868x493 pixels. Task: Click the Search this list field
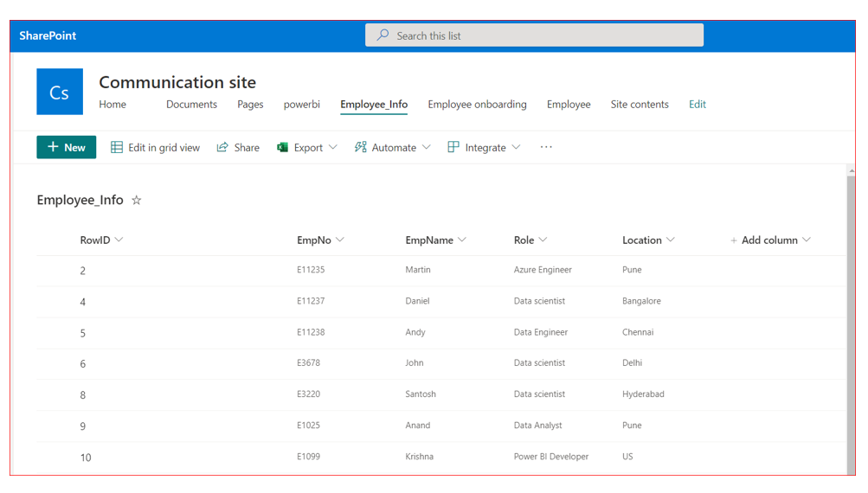click(534, 35)
